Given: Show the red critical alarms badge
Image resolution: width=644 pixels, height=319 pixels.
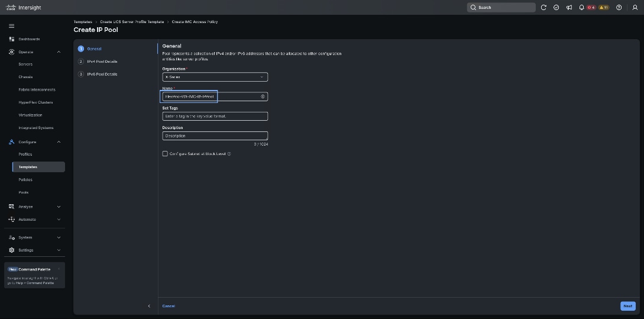Looking at the screenshot, I should click(x=591, y=8).
